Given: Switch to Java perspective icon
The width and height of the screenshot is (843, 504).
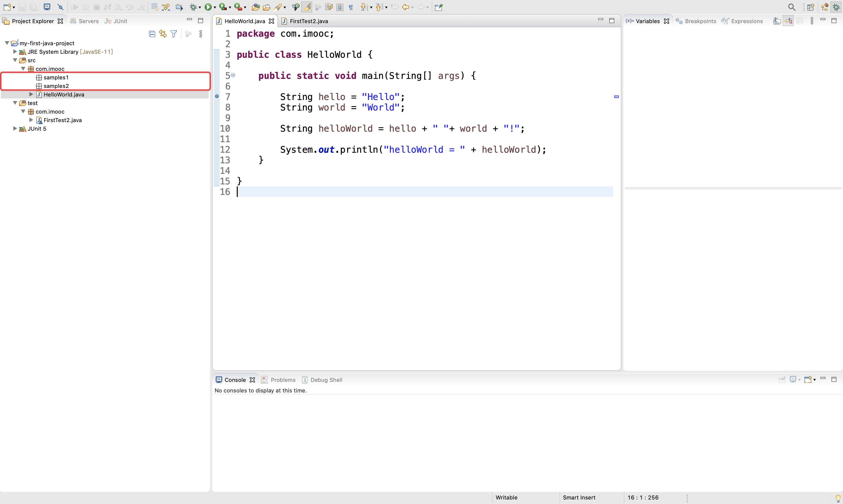Looking at the screenshot, I should click(x=825, y=7).
